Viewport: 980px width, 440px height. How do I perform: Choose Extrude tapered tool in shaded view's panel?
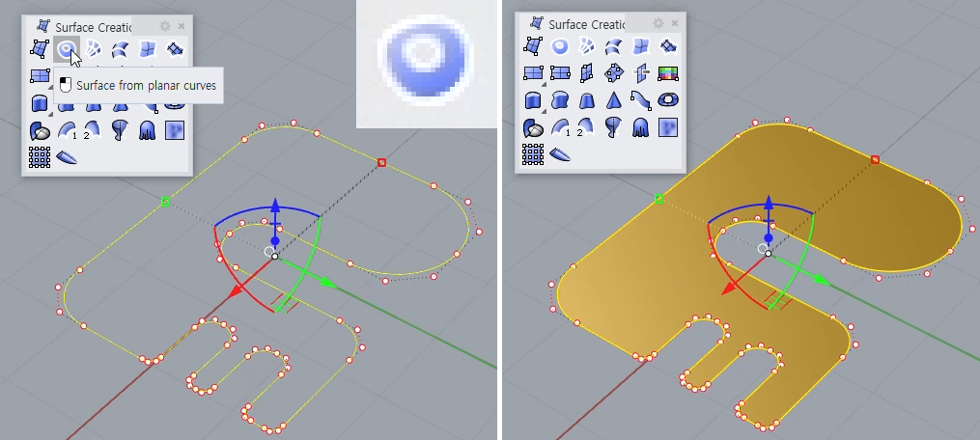(x=587, y=100)
